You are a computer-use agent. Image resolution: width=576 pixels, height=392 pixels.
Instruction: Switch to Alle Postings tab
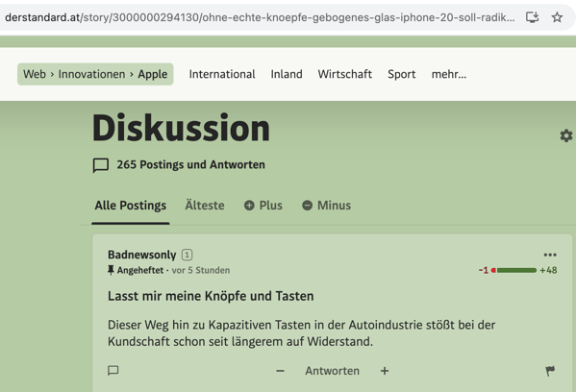pyautogui.click(x=131, y=206)
